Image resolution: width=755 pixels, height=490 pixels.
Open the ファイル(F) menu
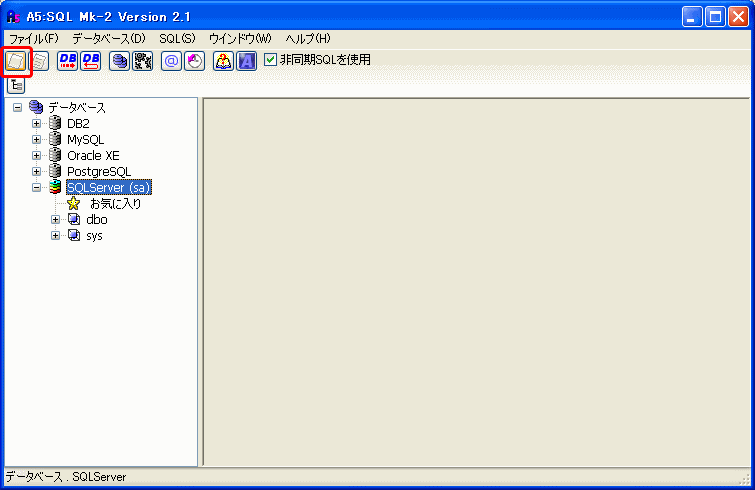pyautogui.click(x=34, y=39)
